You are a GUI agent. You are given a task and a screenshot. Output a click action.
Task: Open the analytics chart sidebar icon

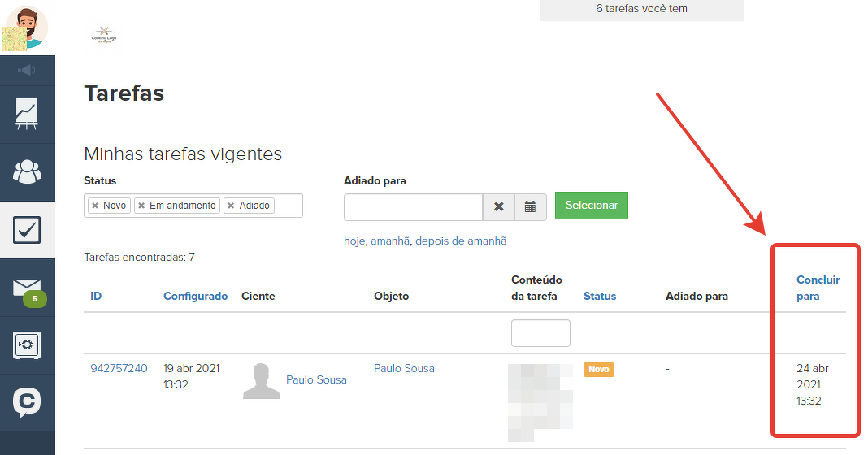coord(27,115)
